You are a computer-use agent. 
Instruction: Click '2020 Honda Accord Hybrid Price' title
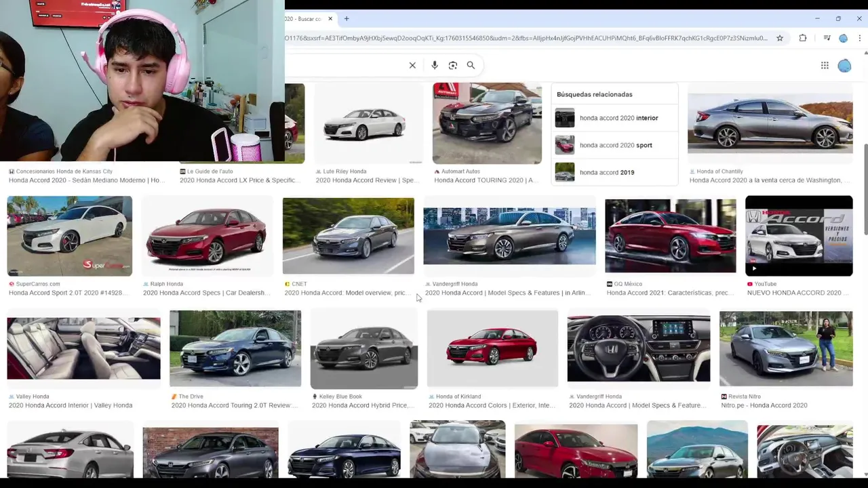coord(363,405)
